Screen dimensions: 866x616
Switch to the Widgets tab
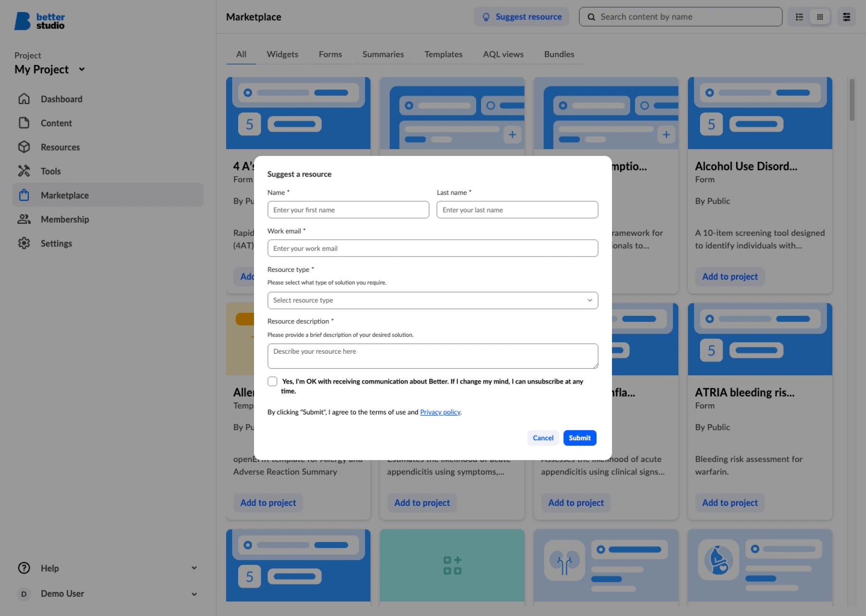[x=282, y=54]
